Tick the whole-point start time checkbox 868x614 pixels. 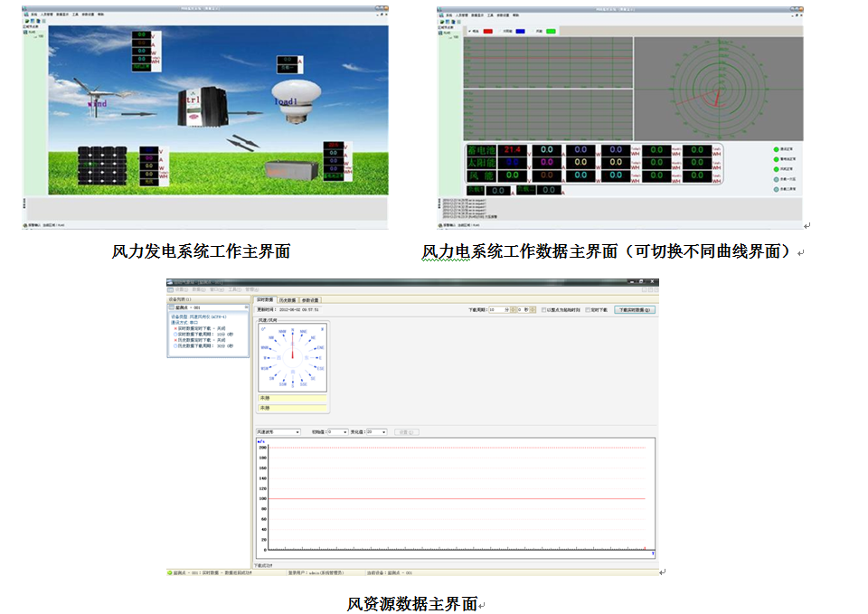542,309
